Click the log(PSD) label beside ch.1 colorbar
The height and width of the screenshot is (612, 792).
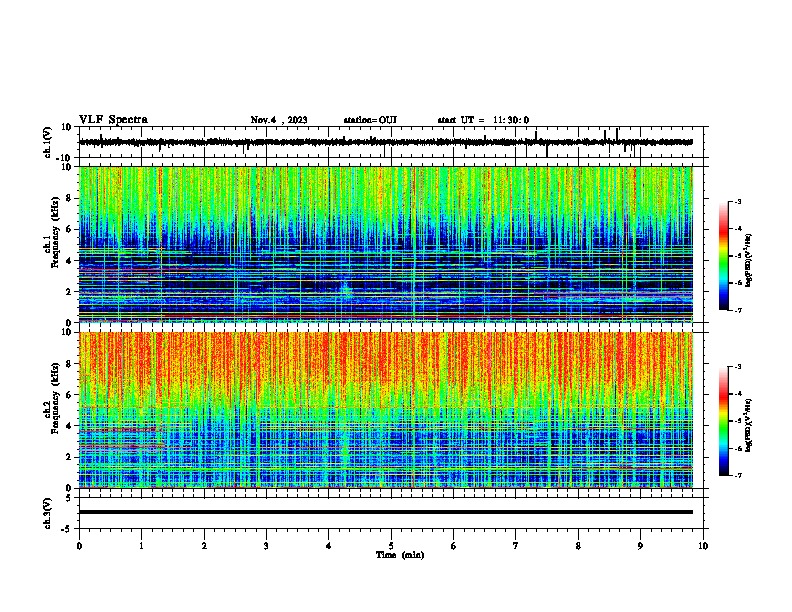coord(748,260)
